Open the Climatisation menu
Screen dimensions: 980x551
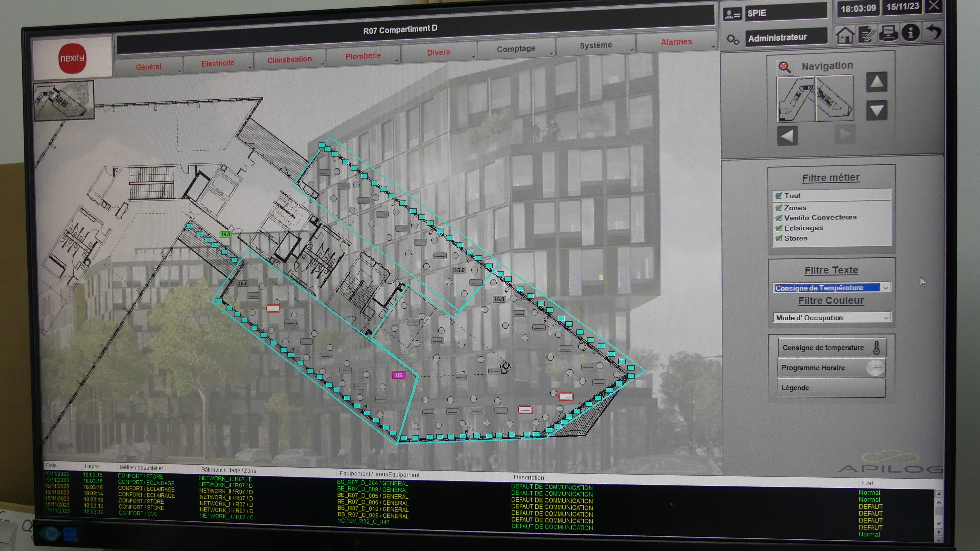290,60
